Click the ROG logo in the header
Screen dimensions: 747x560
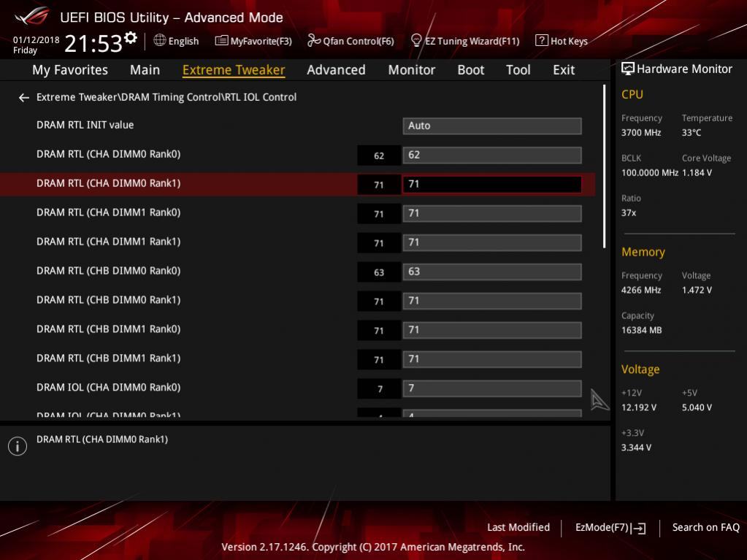pyautogui.click(x=31, y=17)
